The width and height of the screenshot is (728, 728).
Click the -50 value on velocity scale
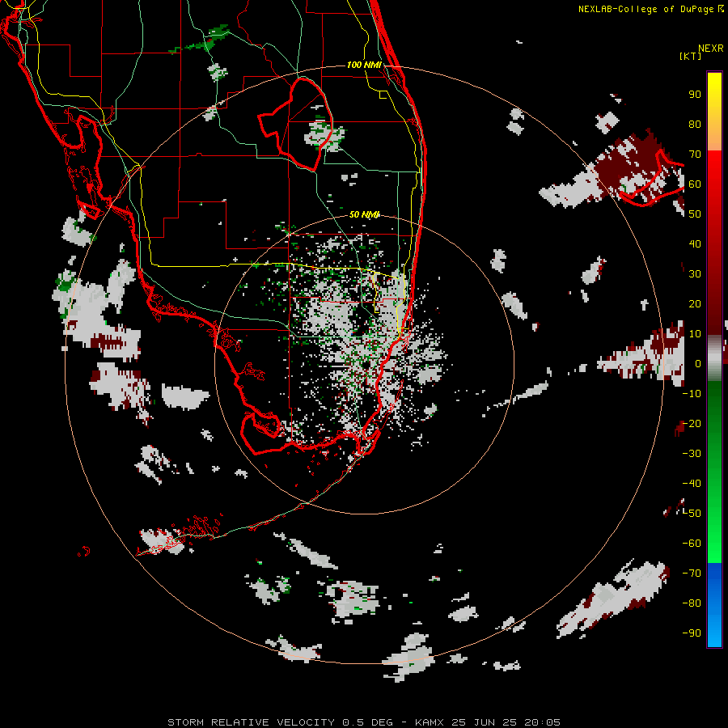pyautogui.click(x=692, y=514)
